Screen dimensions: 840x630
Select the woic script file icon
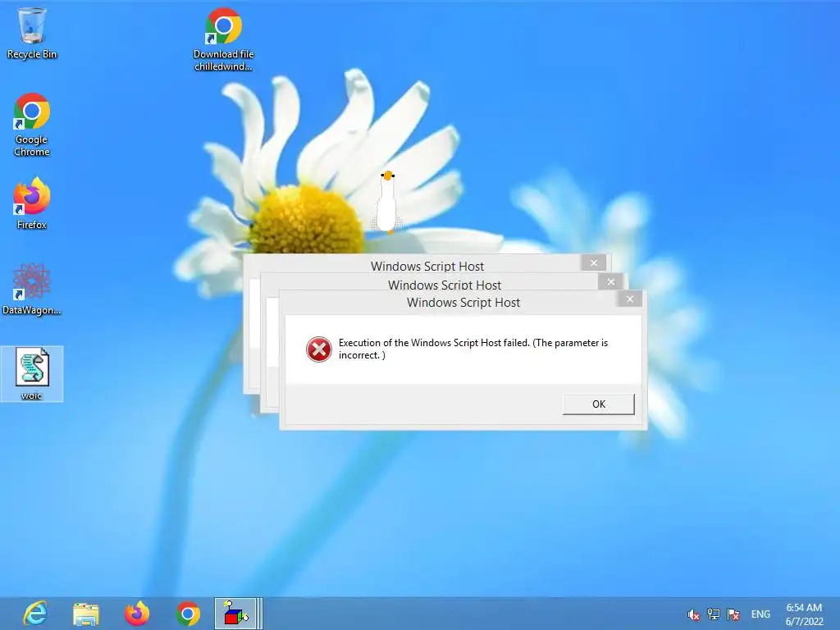pos(32,374)
